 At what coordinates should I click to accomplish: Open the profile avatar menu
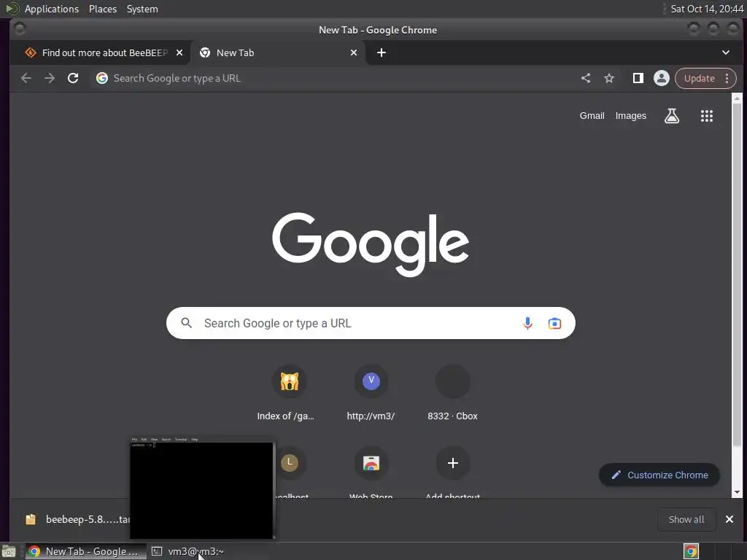pos(661,78)
